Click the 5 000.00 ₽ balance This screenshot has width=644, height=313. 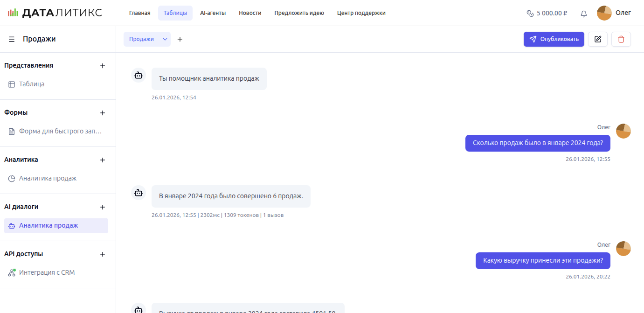[x=547, y=13]
